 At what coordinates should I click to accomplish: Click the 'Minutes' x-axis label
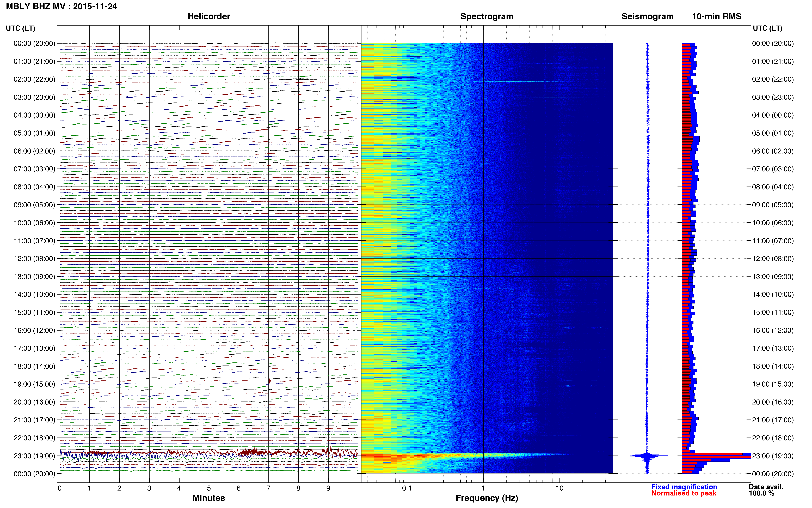point(208,498)
